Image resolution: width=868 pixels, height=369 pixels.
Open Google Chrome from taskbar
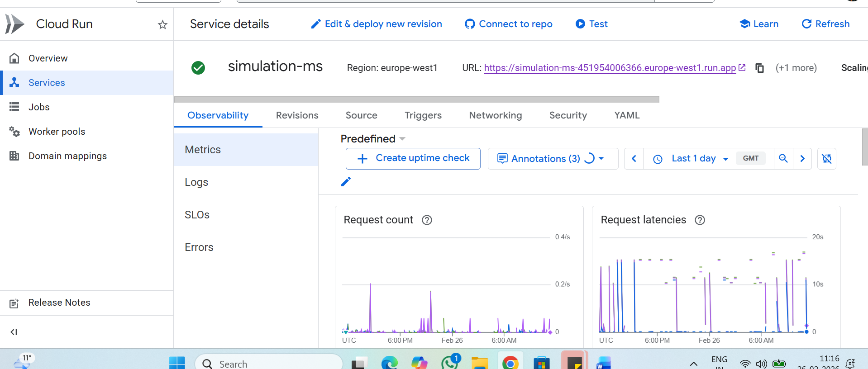[x=510, y=363]
